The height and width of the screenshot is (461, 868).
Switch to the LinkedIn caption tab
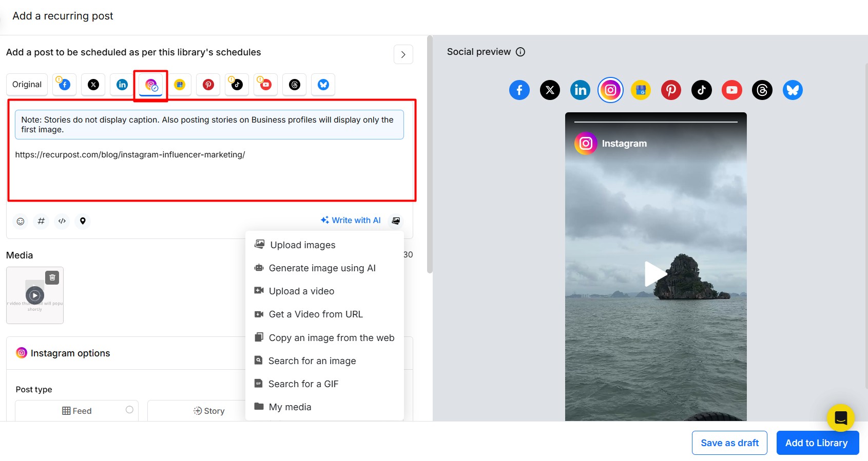[x=122, y=85]
